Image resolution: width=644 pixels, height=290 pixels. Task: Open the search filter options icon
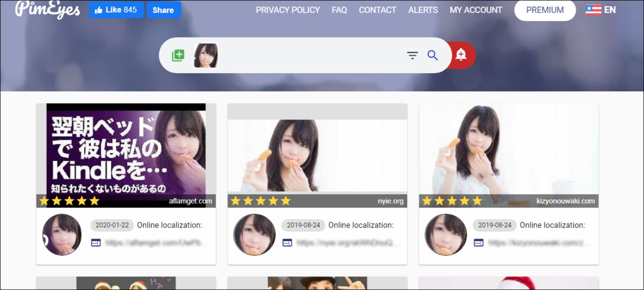(x=412, y=55)
